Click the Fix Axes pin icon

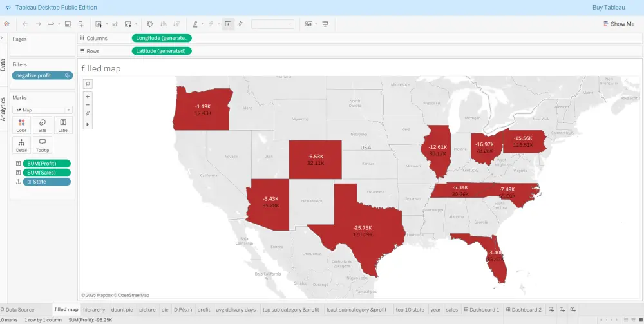point(241,24)
